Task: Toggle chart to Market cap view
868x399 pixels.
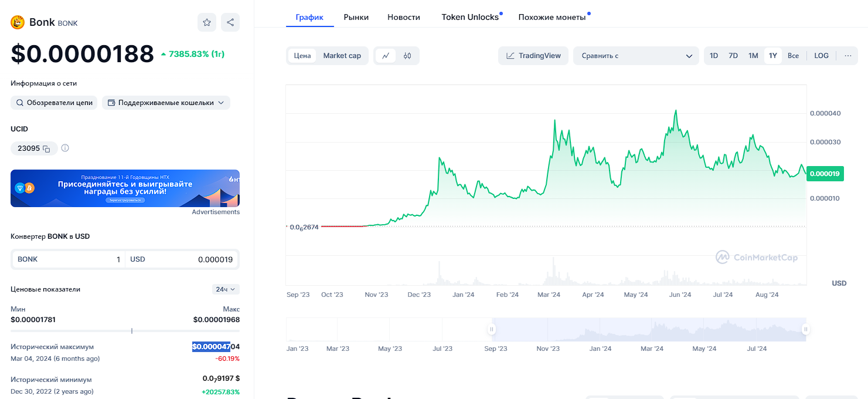Action: click(342, 56)
